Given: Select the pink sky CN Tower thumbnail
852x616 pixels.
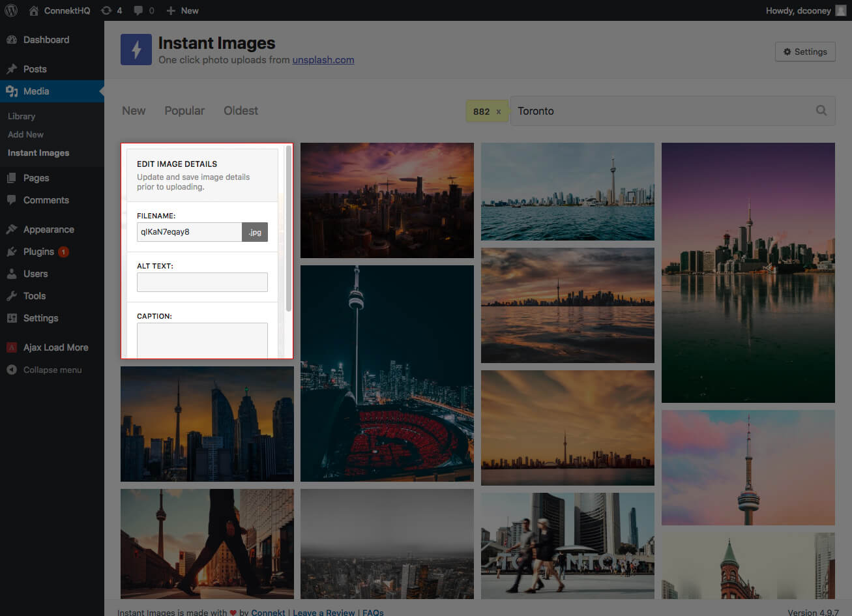Looking at the screenshot, I should click(x=748, y=467).
